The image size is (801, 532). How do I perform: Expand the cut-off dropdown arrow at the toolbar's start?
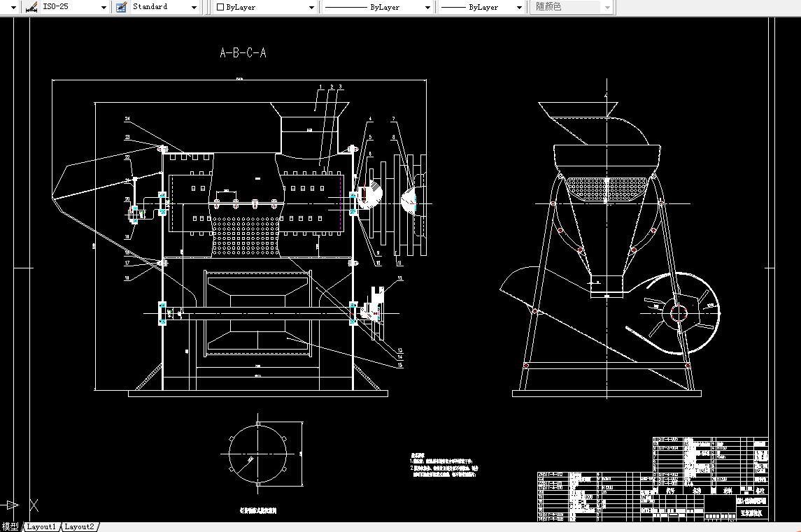click(13, 7)
